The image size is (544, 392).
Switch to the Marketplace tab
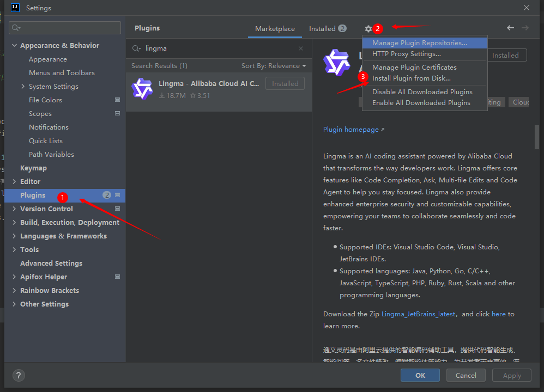click(x=275, y=29)
